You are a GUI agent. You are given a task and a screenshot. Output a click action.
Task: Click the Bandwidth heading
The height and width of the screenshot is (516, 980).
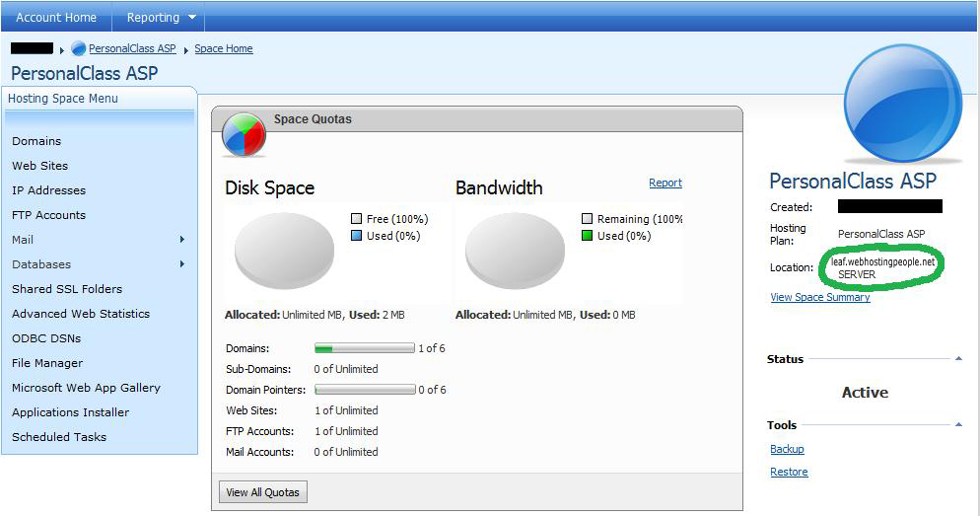[x=499, y=187]
